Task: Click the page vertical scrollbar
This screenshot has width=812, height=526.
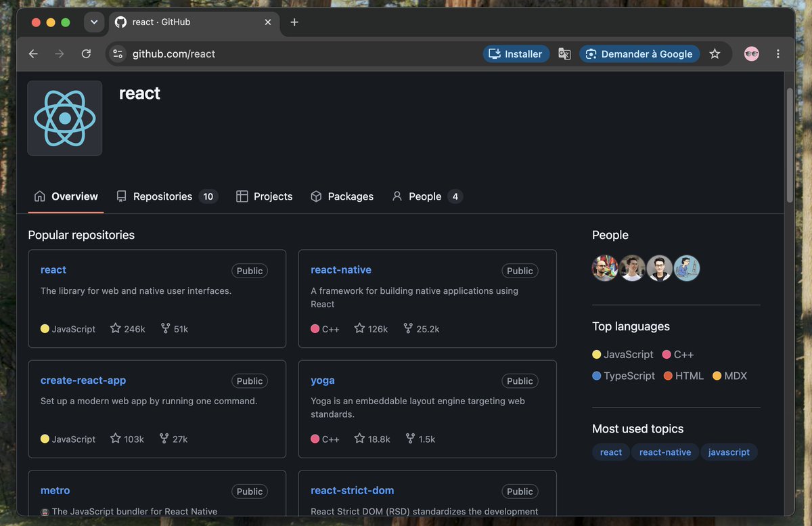Action: [x=789, y=146]
